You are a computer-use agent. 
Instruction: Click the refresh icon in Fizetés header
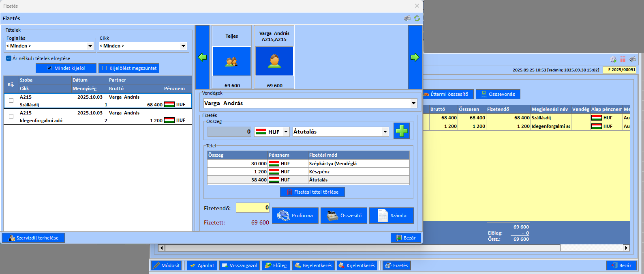click(417, 18)
